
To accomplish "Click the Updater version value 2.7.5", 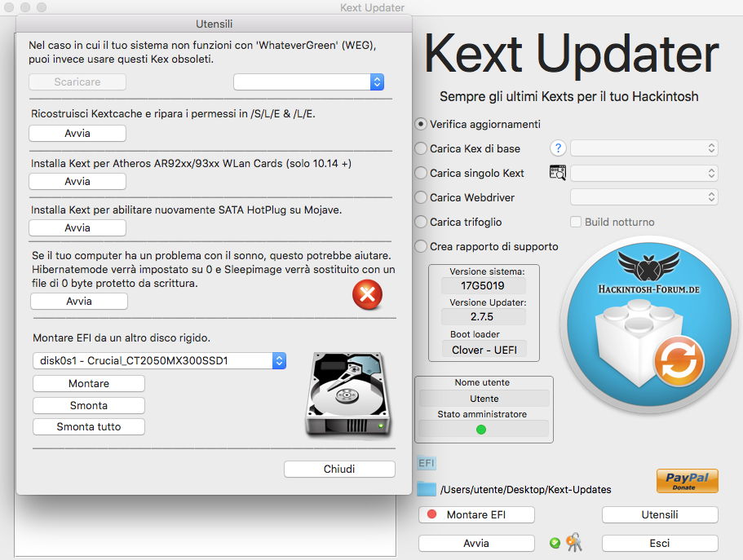I will 483,316.
